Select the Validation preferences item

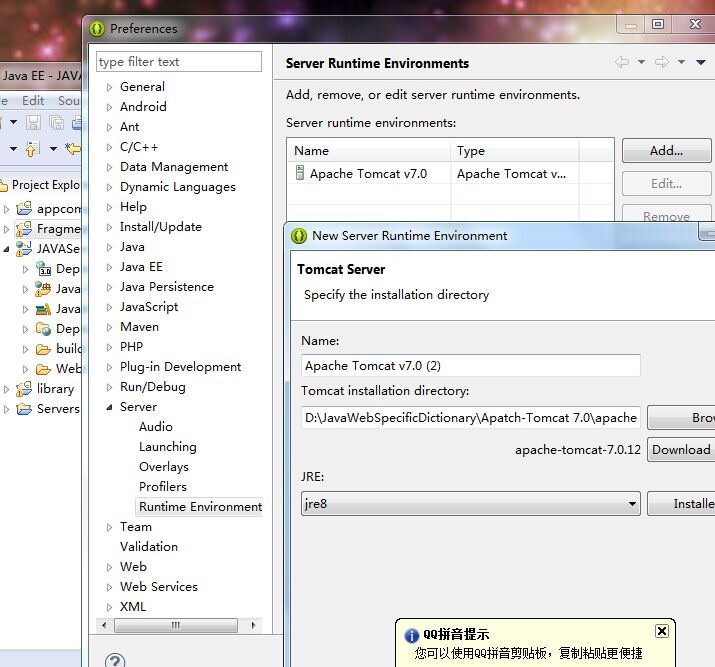[149, 547]
